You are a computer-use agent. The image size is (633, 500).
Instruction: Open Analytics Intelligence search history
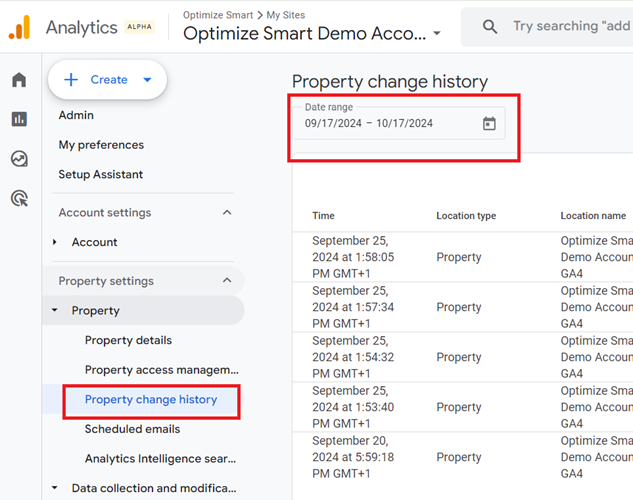160,458
